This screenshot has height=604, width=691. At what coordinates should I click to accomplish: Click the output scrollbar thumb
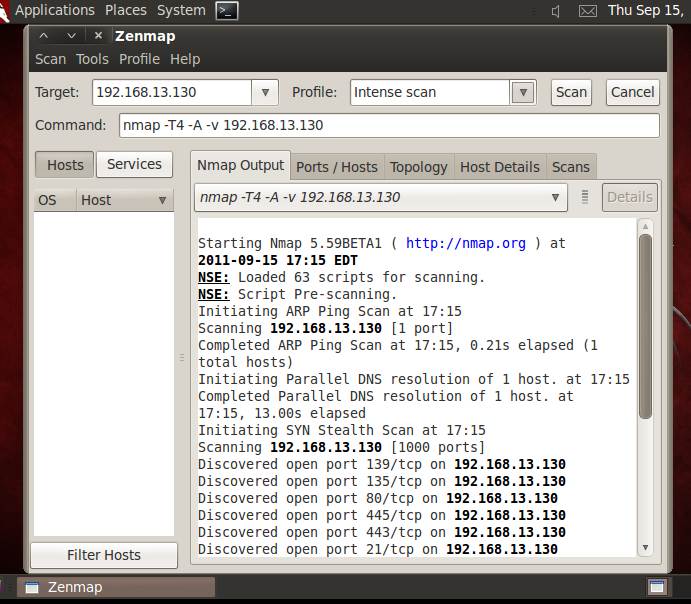[645, 326]
